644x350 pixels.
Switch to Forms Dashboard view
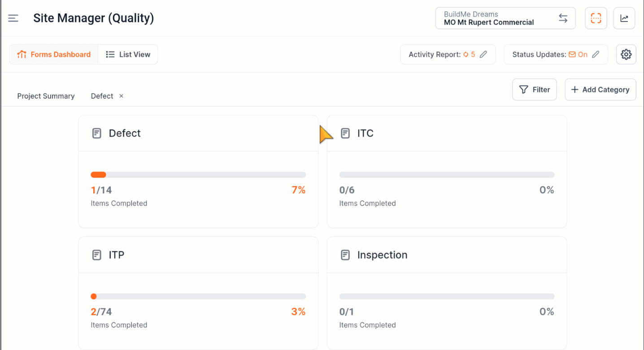point(54,54)
